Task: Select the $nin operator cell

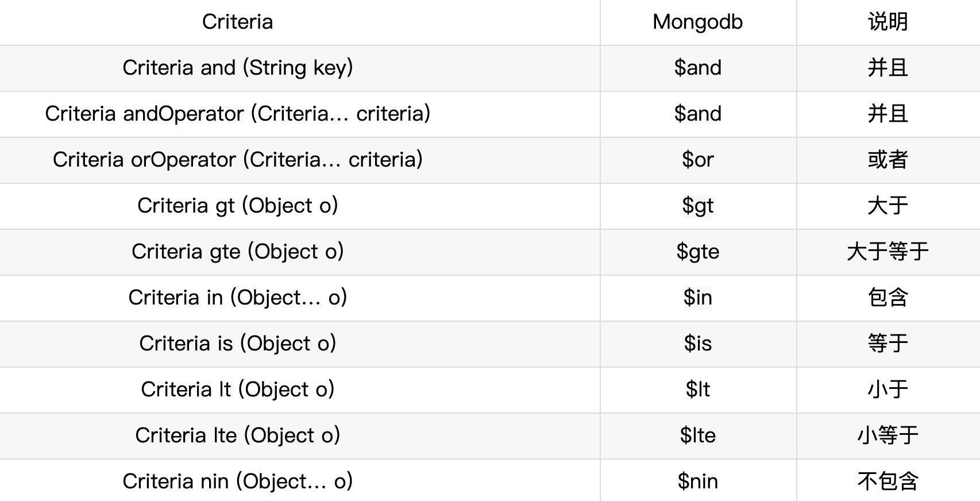Action: click(697, 481)
